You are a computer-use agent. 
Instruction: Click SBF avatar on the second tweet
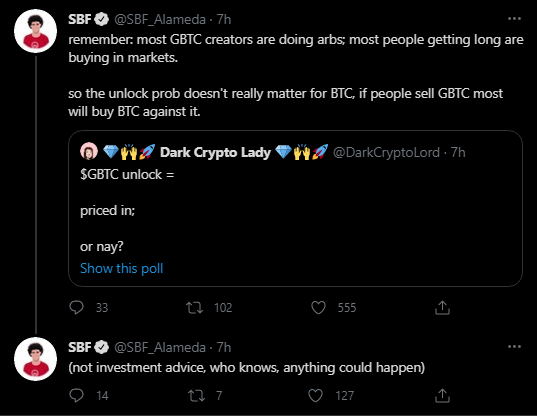[35, 359]
